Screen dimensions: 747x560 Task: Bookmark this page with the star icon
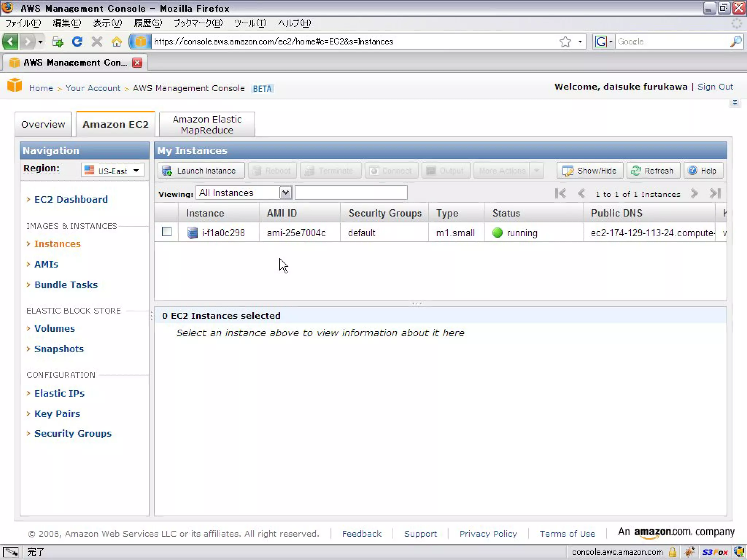pyautogui.click(x=565, y=42)
